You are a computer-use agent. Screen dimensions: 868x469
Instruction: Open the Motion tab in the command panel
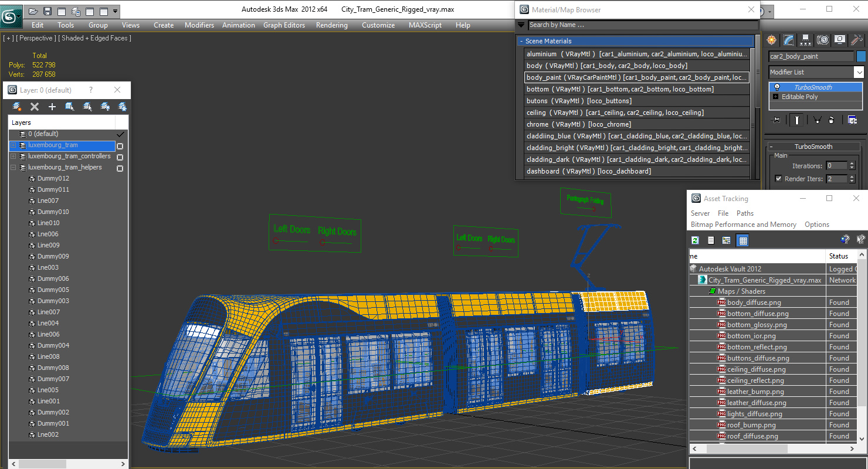pyautogui.click(x=823, y=40)
